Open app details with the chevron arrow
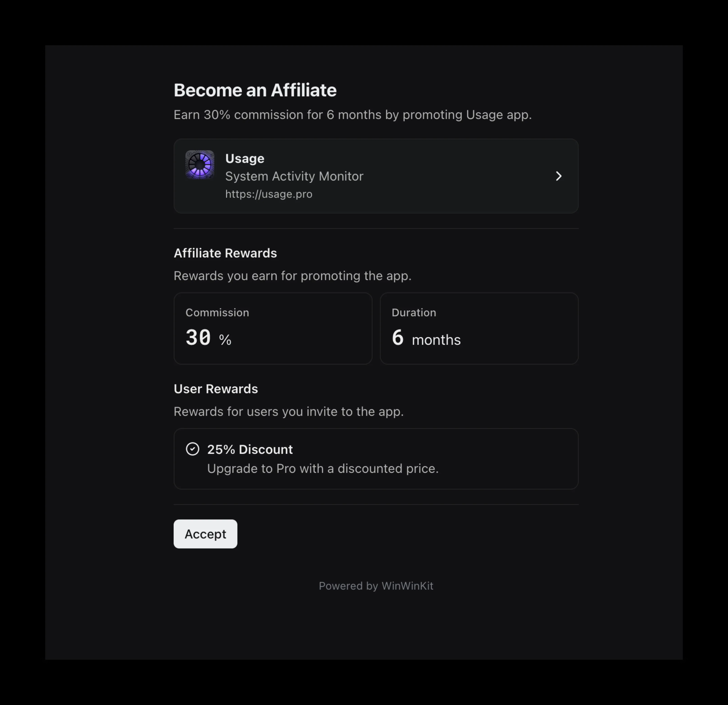 (x=559, y=176)
